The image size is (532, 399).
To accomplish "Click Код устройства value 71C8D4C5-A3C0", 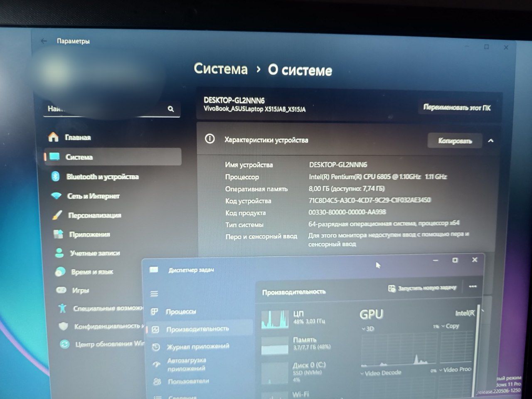I will 369,200.
